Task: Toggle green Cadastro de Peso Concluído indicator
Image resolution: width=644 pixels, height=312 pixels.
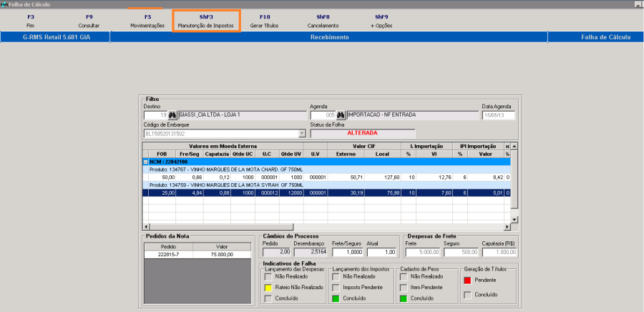Action: pyautogui.click(x=404, y=298)
